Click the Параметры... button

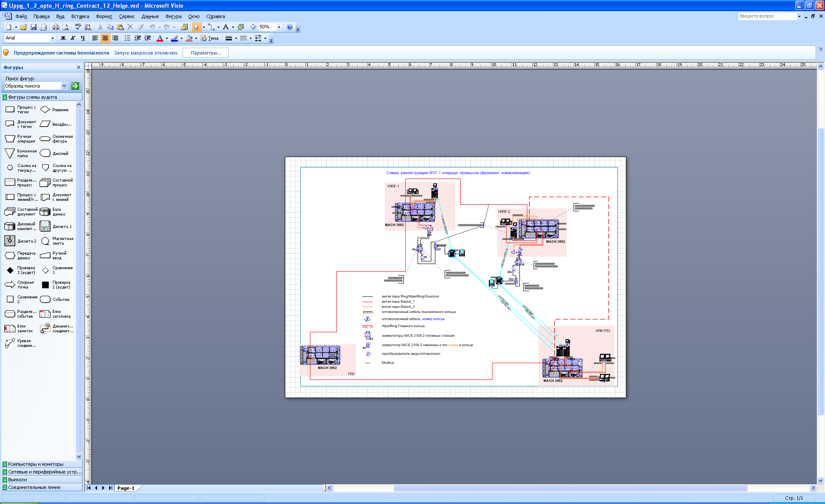point(205,53)
